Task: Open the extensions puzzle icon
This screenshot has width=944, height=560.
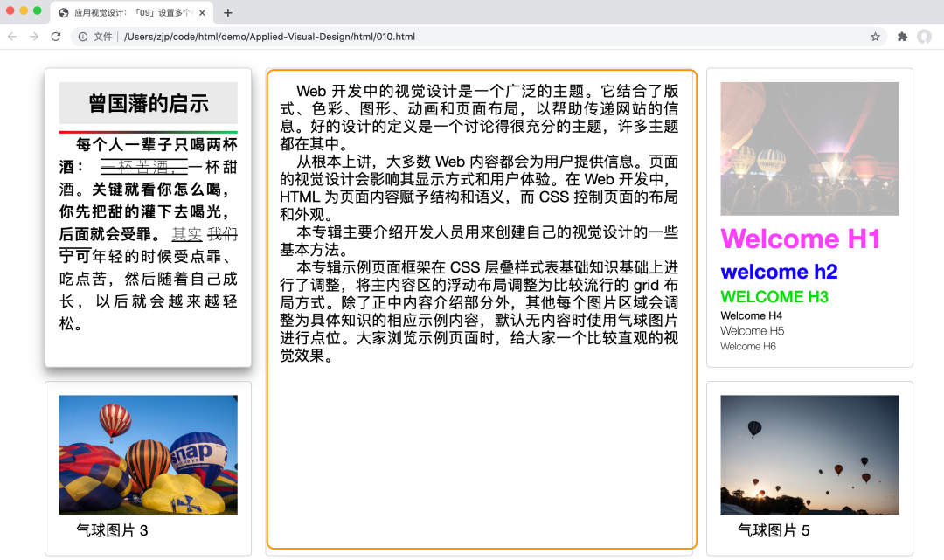Action: point(902,37)
